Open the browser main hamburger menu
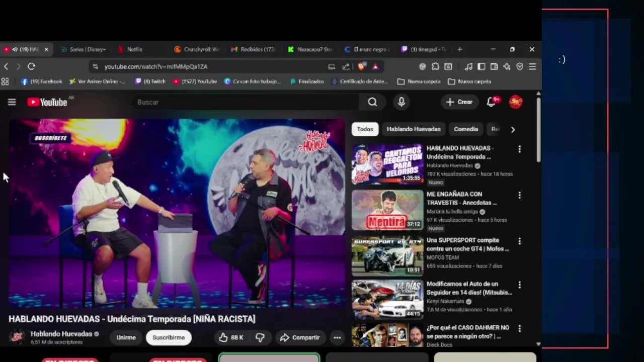The height and width of the screenshot is (362, 644). click(x=532, y=66)
